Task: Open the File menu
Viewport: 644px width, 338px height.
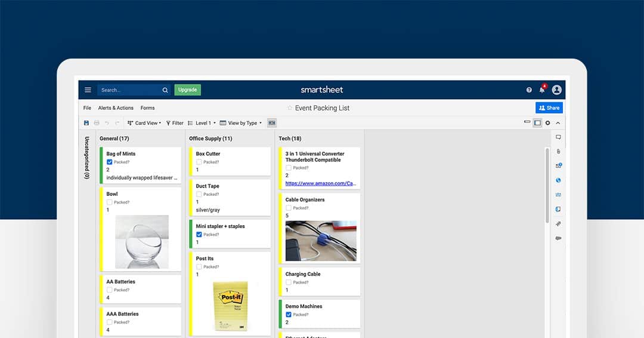Action: pyautogui.click(x=87, y=108)
